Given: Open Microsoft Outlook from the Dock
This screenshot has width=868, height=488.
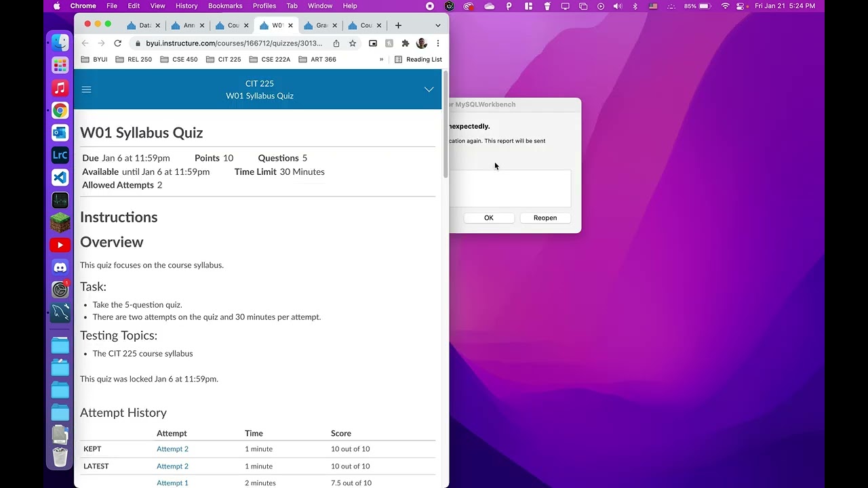Looking at the screenshot, I should [x=60, y=133].
